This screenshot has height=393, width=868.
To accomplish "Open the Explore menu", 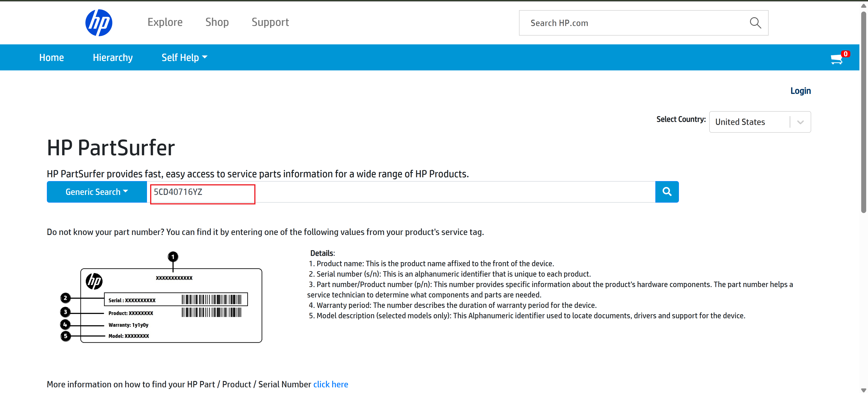I will (x=165, y=22).
